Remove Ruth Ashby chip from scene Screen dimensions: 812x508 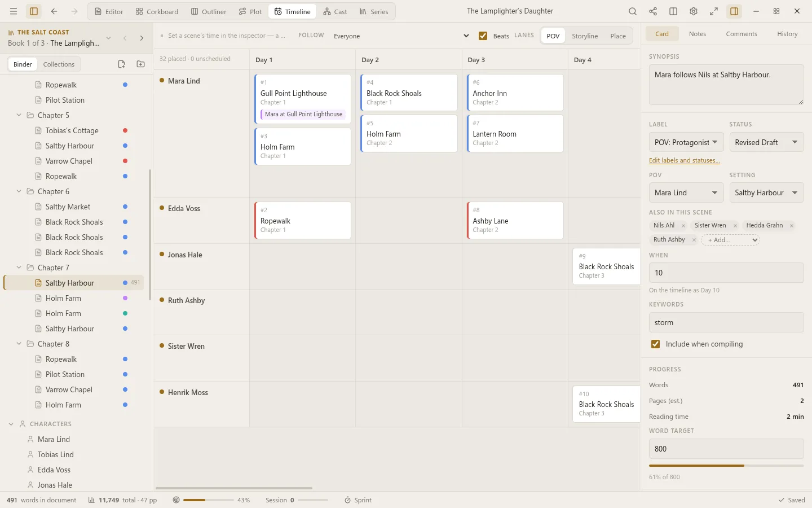point(694,240)
